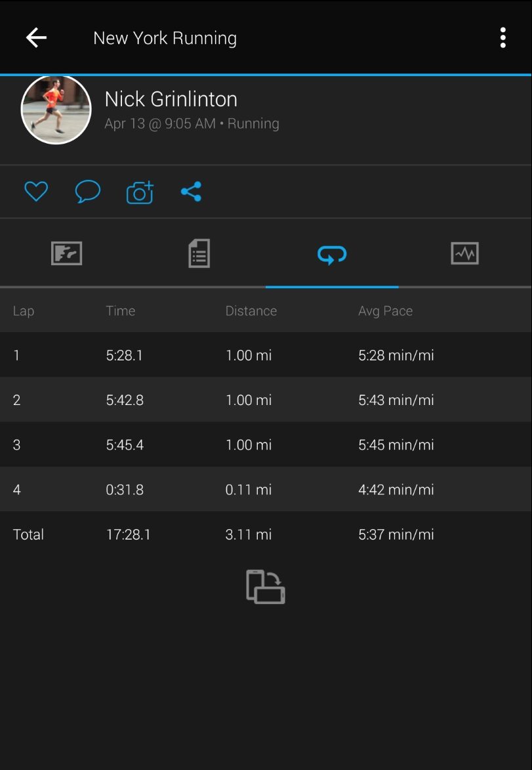532x770 pixels.
Task: Tap the Total summary row
Action: 266,534
